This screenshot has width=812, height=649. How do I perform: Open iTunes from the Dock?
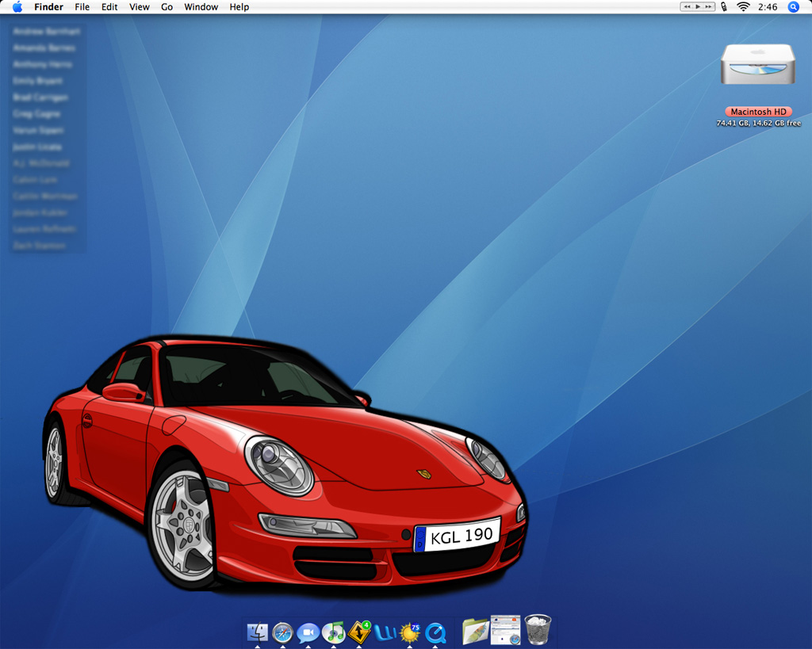[x=333, y=632]
